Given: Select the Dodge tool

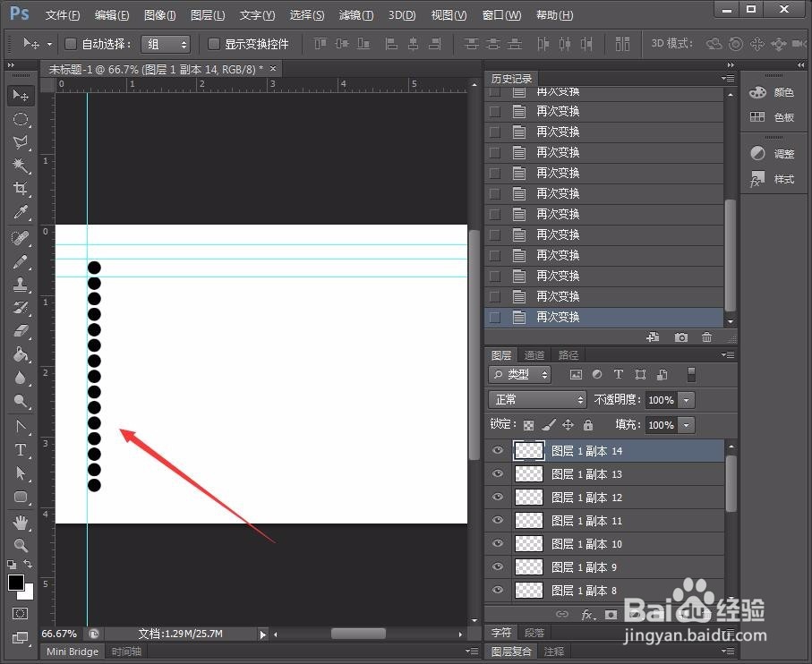Looking at the screenshot, I should (x=21, y=401).
